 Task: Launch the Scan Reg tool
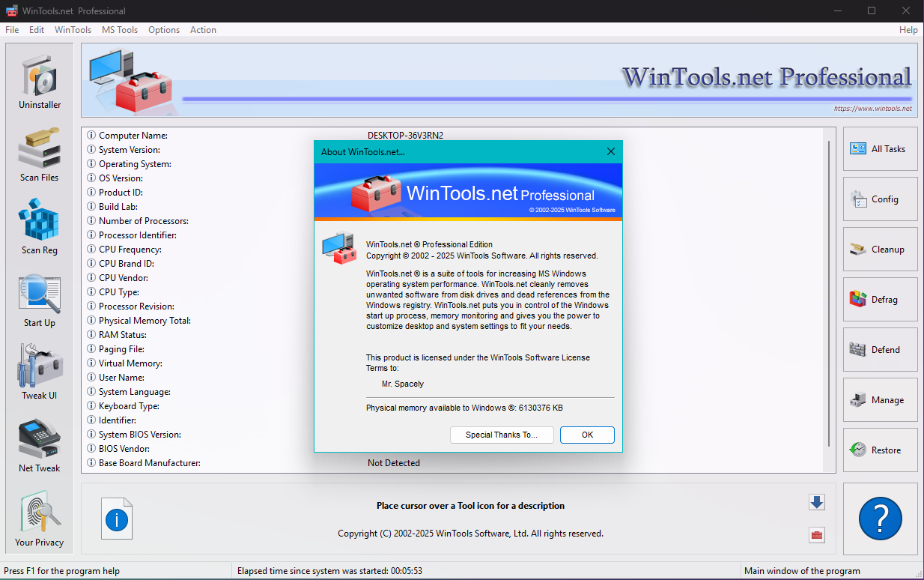[x=40, y=226]
